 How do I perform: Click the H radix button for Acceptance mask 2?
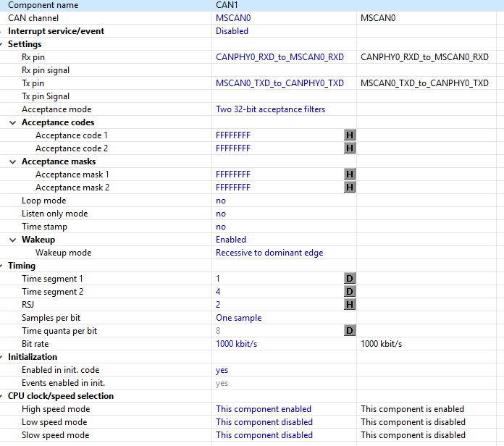coord(350,188)
